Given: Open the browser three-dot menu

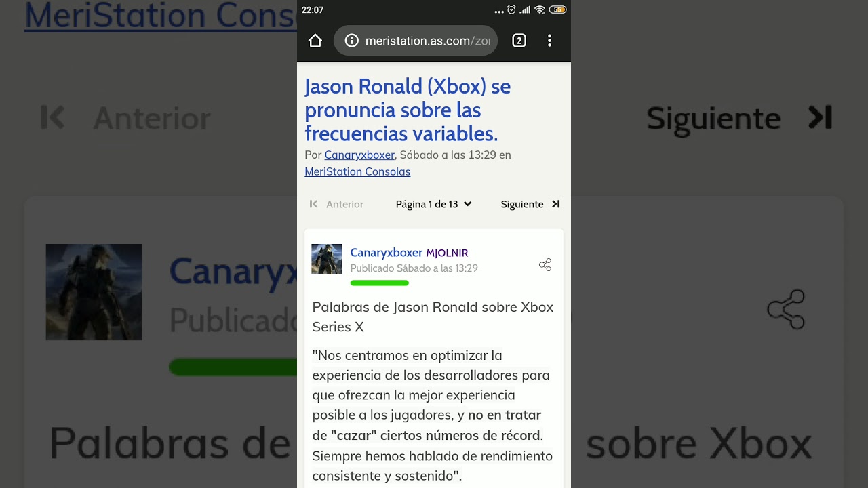Looking at the screenshot, I should (549, 41).
